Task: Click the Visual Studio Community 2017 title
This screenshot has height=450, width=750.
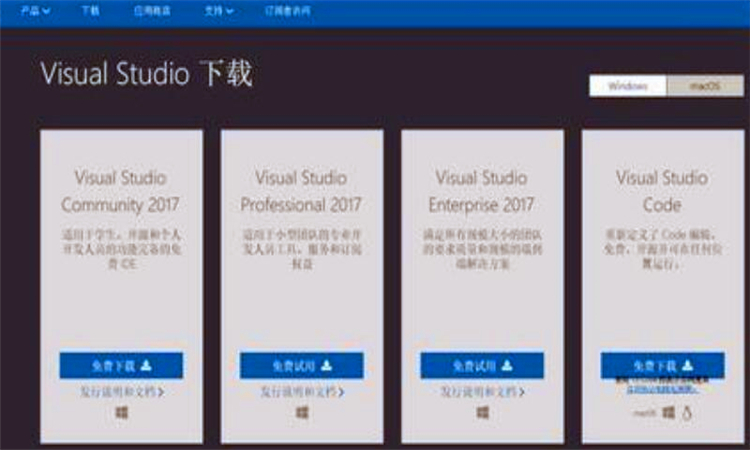Action: click(x=121, y=191)
